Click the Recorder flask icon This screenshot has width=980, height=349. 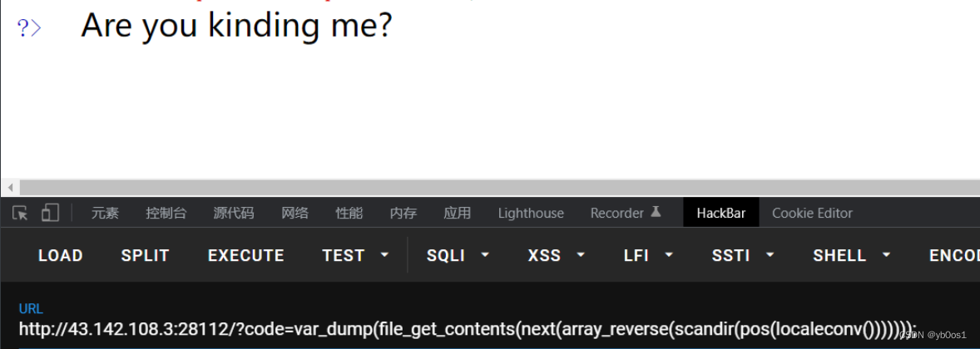[656, 212]
